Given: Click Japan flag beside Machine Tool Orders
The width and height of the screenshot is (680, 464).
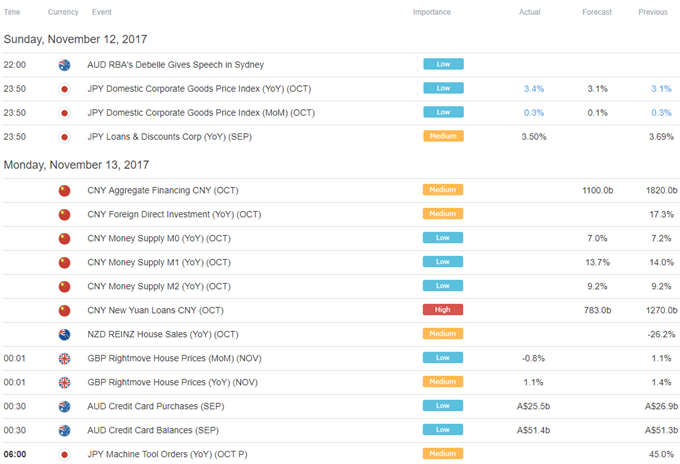Looking at the screenshot, I should (64, 454).
